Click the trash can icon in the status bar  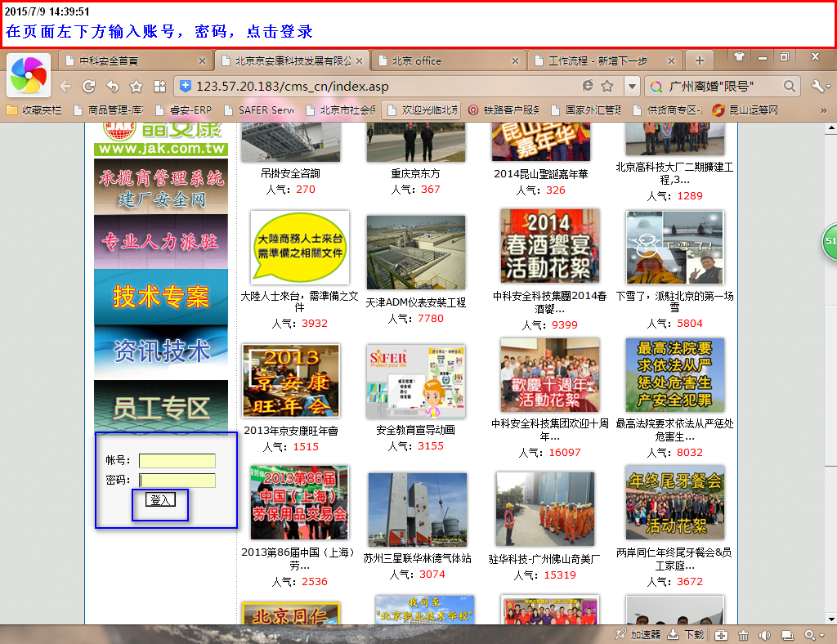tap(744, 635)
